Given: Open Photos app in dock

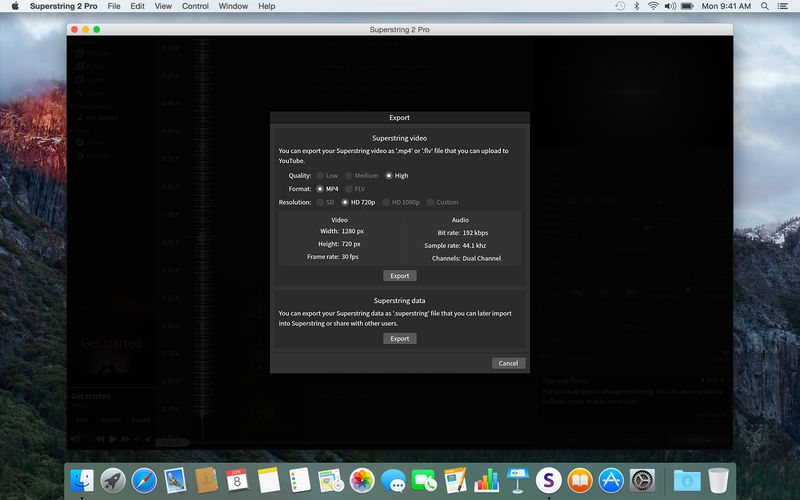Looking at the screenshot, I should tap(362, 480).
